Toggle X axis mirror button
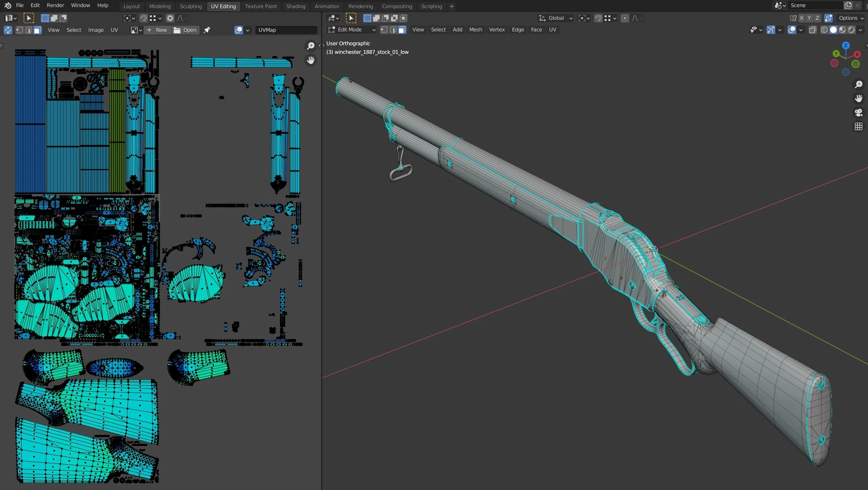 pos(801,18)
